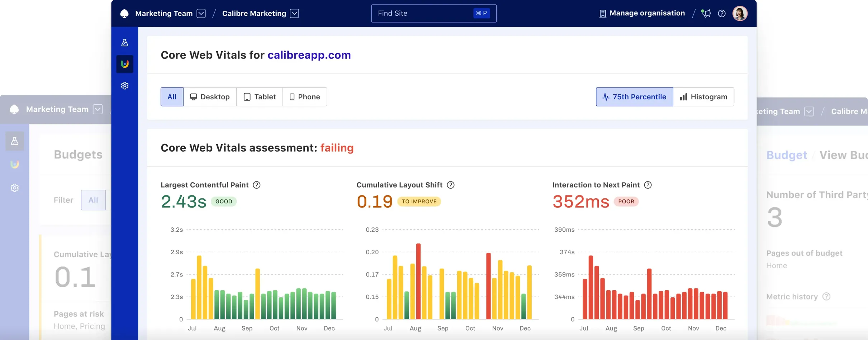868x340 pixels.
Task: Open the help question mark in top bar
Action: click(x=722, y=14)
